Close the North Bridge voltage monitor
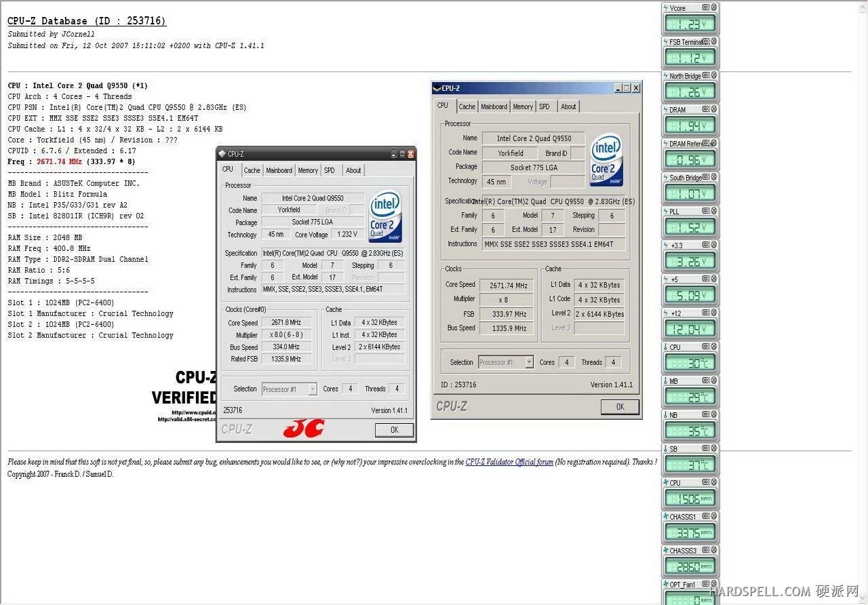This screenshot has width=868, height=605. coord(714,75)
